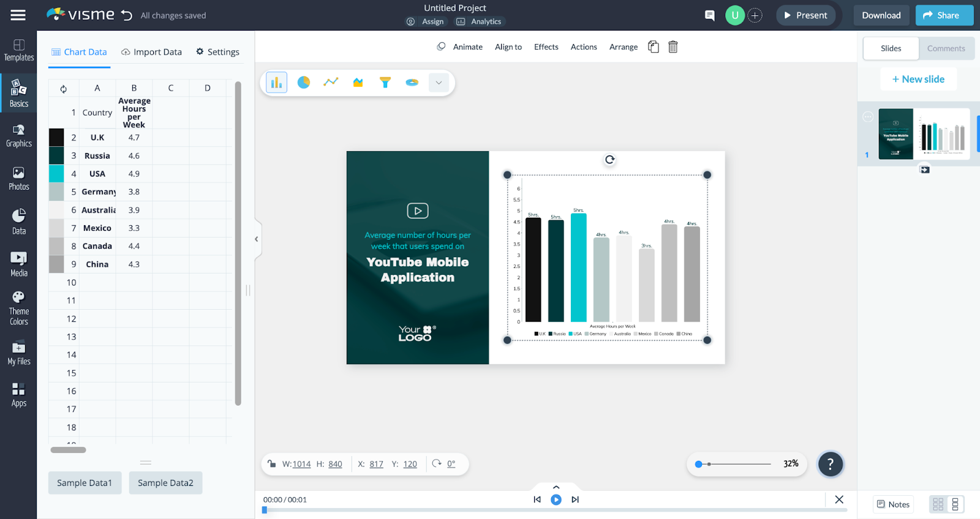Play the timeline animation
The width and height of the screenshot is (980, 519).
pos(556,499)
